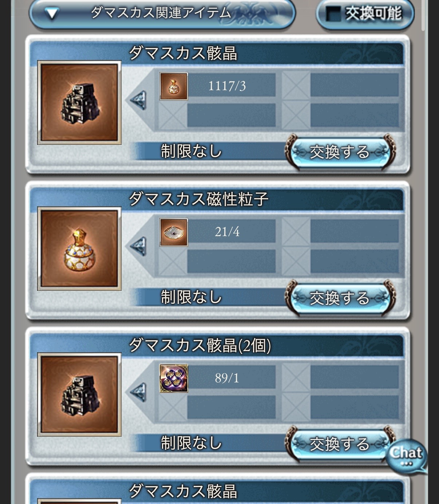The width and height of the screenshot is (439, 504).
Task: Tap the crystal arrow icon in the ダマスカス磁性粒子 card
Action: coord(139,246)
